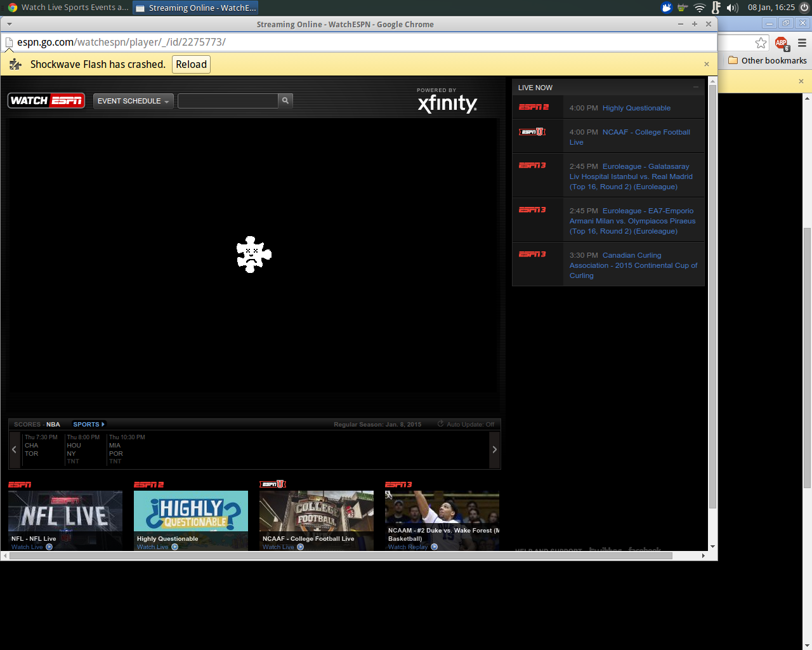This screenshot has width=812, height=650.
Task: Click the WatchESPN logo
Action: [46, 100]
